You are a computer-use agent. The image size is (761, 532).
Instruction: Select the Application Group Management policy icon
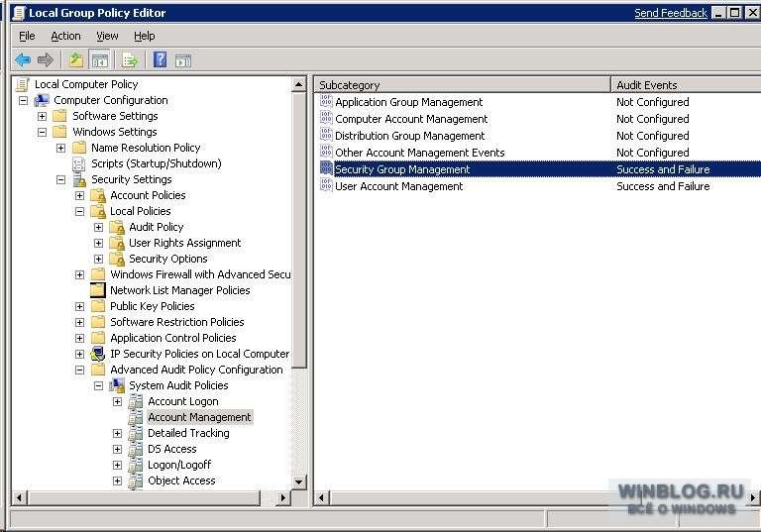pyautogui.click(x=326, y=101)
